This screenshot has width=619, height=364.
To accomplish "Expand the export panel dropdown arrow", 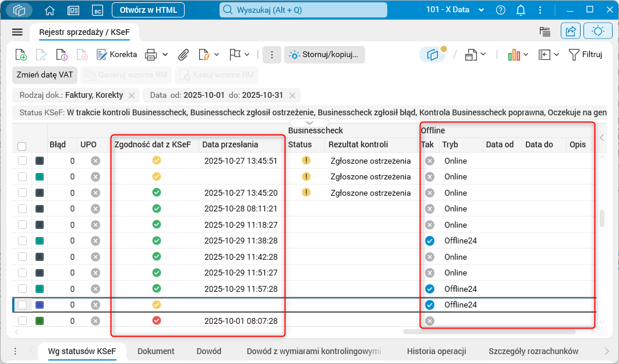I will coord(556,55).
